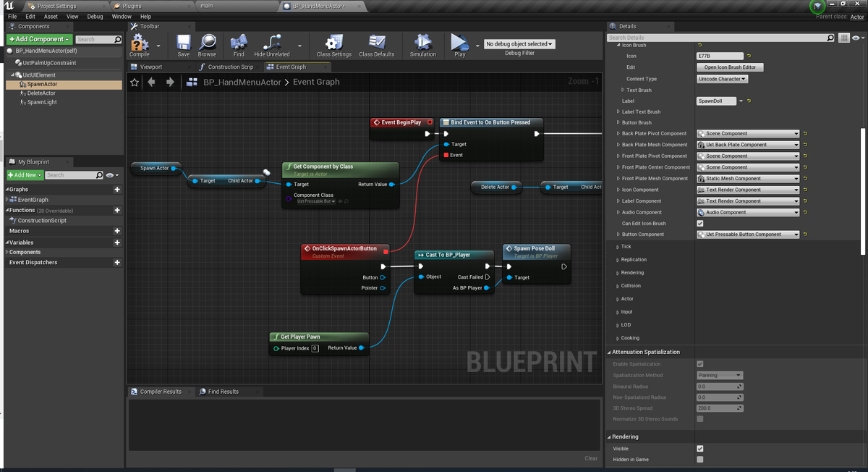Select SpawnLight component
Image resolution: width=868 pixels, height=472 pixels.
pos(41,102)
